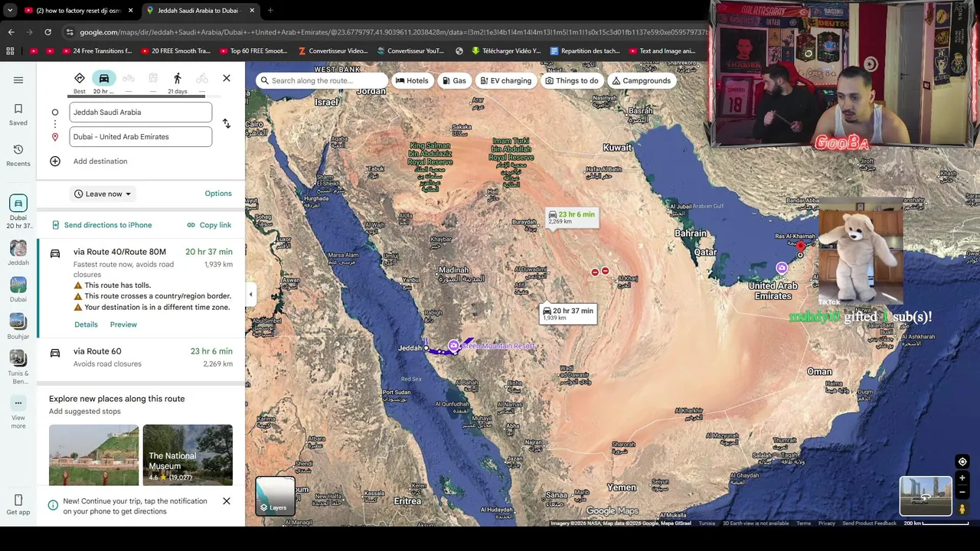Viewport: 980px width, 551px height.
Task: Filter by EV charging chip
Action: (505, 80)
